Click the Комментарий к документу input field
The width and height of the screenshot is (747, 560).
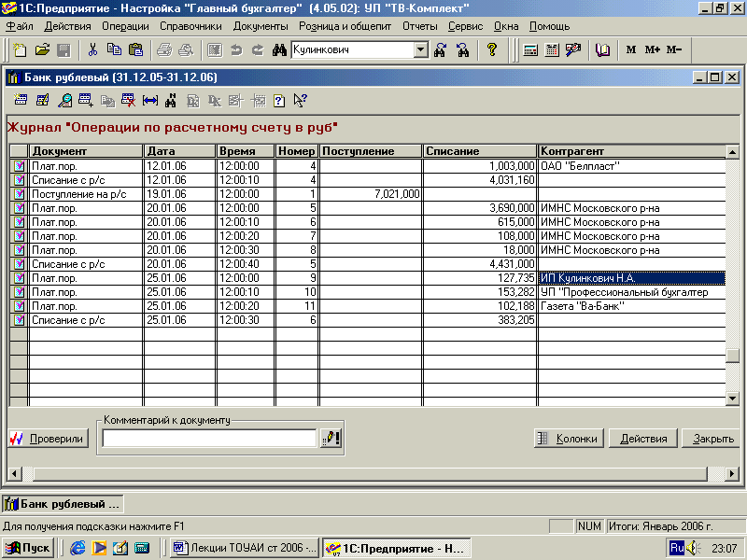209,438
